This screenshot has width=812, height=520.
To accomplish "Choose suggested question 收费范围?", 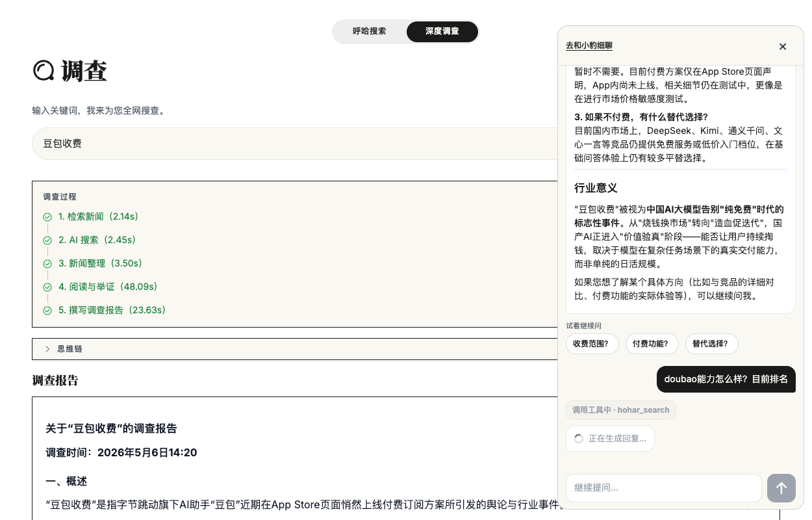I will pyautogui.click(x=592, y=344).
